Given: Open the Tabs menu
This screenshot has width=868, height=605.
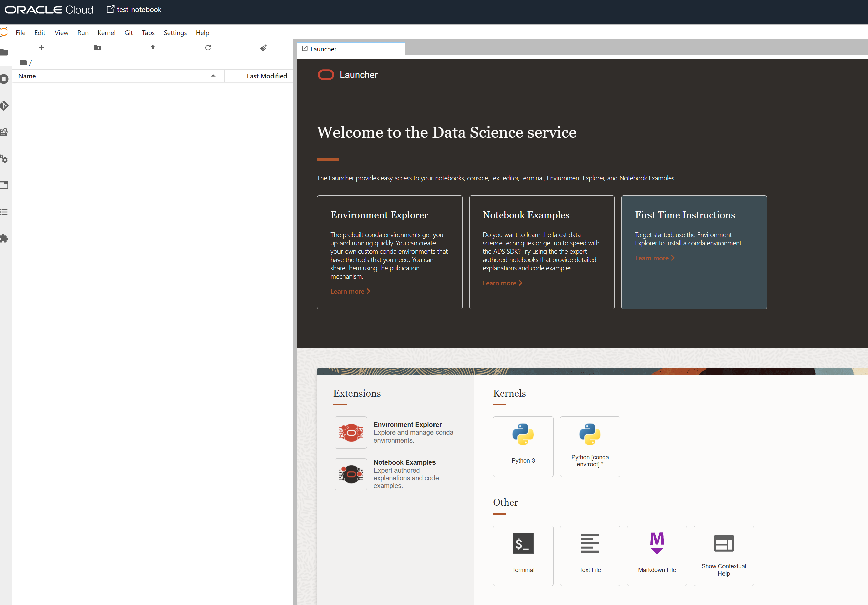Looking at the screenshot, I should pos(148,33).
